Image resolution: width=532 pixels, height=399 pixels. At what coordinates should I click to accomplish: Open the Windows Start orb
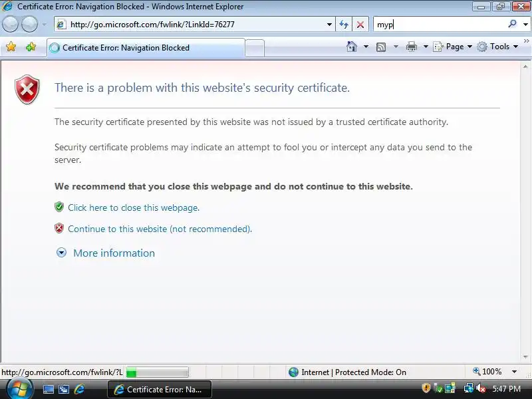coord(20,389)
